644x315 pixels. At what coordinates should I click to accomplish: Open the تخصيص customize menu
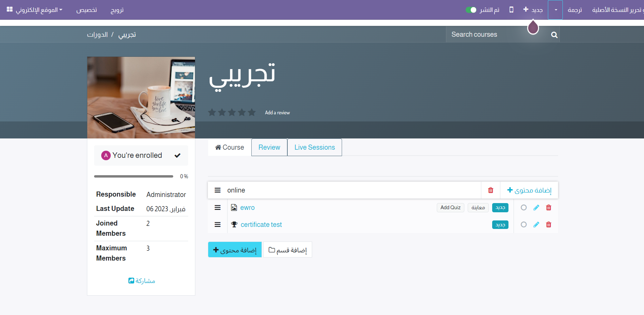(87, 10)
